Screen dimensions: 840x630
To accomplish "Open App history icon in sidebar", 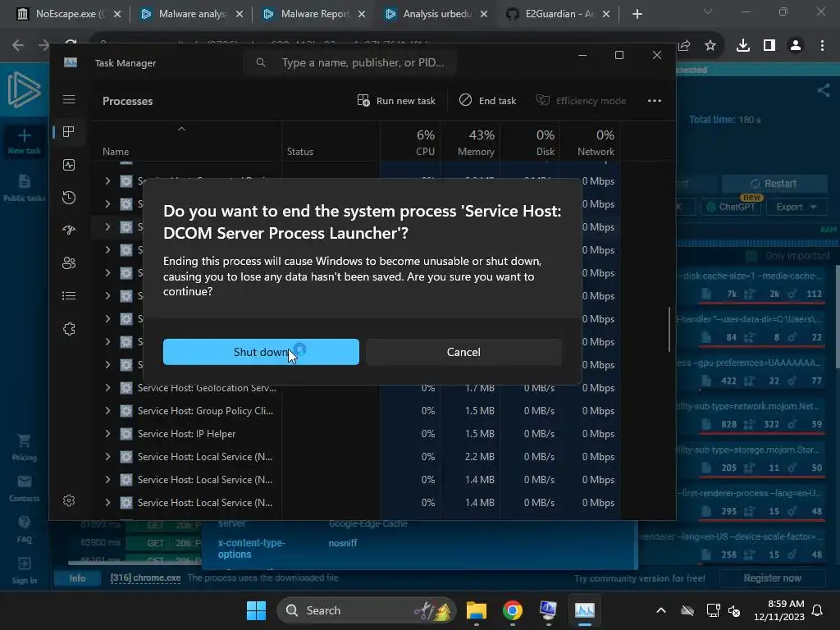I will pos(69,198).
